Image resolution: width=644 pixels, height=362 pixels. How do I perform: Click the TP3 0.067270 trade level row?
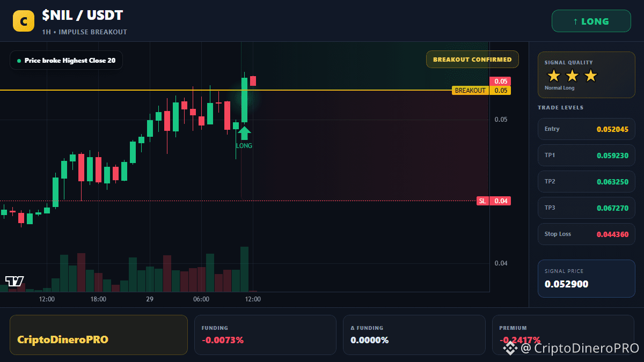[x=586, y=208]
